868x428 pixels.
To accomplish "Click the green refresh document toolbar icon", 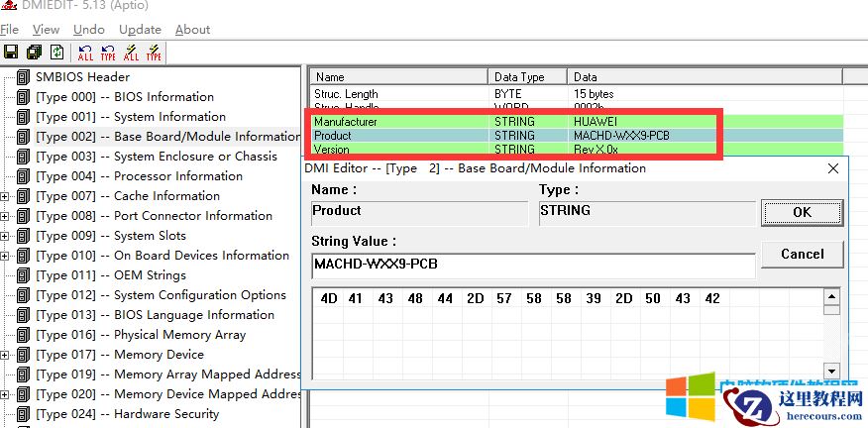I will [56, 52].
